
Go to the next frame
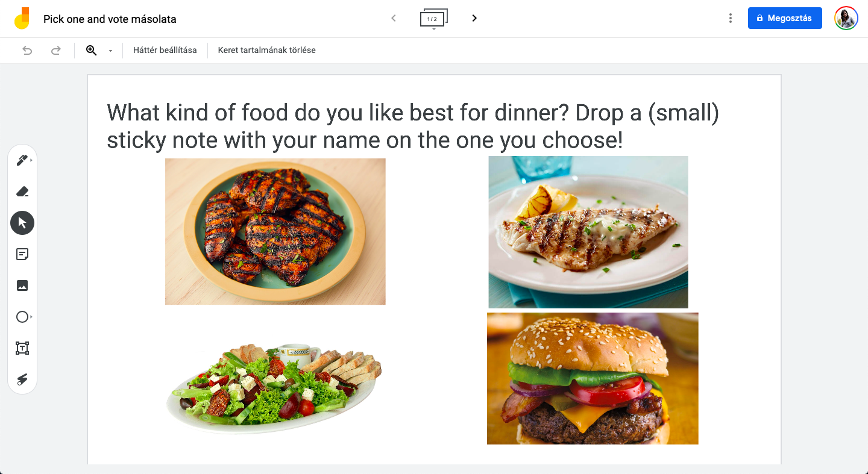pos(474,18)
